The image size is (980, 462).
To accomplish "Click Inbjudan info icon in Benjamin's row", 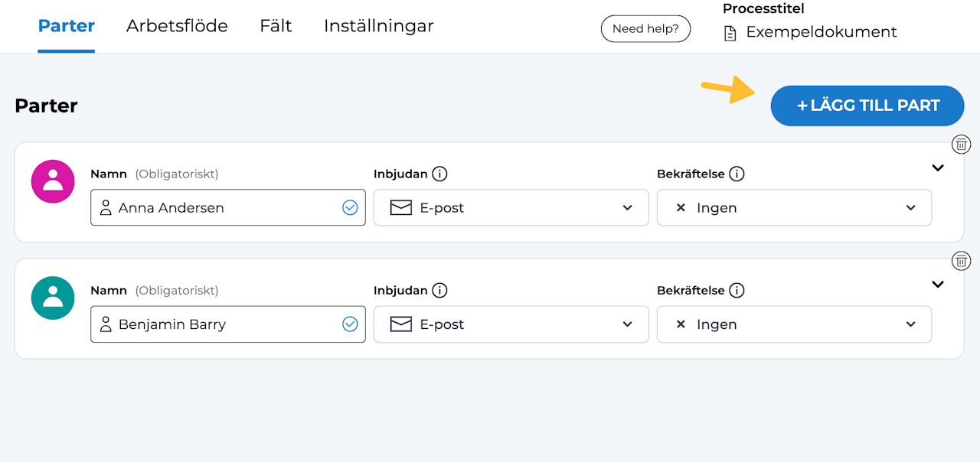I will click(439, 291).
